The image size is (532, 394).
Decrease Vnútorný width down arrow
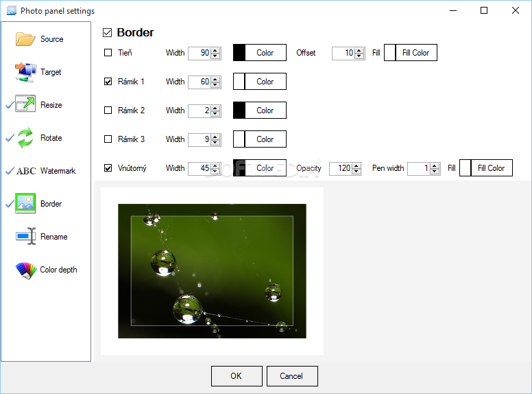tap(215, 171)
